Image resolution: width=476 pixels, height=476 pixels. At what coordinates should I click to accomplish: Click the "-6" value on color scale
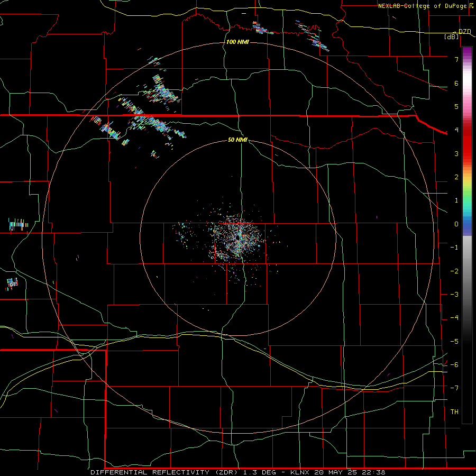(454, 365)
